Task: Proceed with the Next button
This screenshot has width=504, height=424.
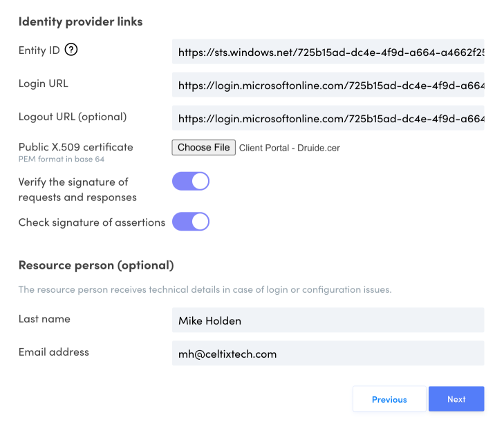Action: coord(456,399)
